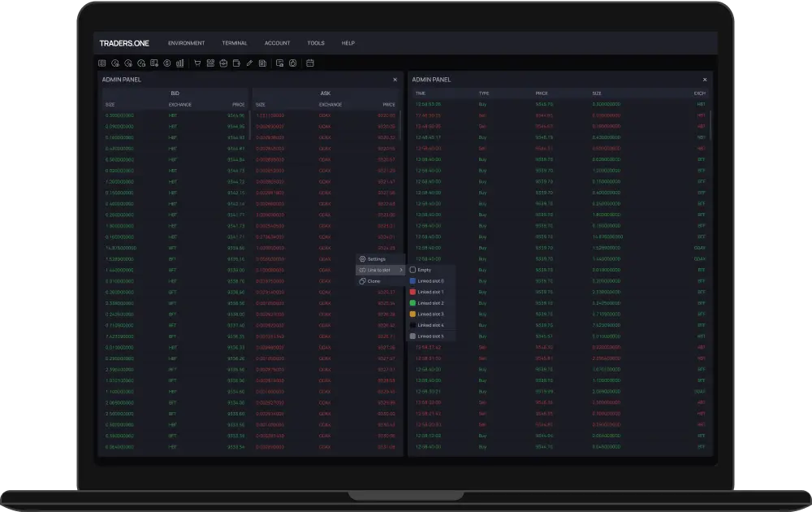The height and width of the screenshot is (512, 812).
Task: Open the wallet tool icon
Action: point(235,63)
